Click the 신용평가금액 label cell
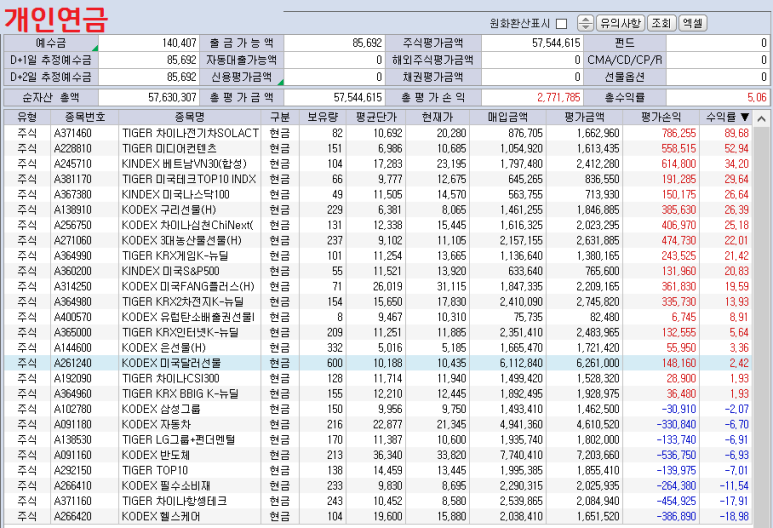This screenshot has width=773, height=528. click(x=242, y=77)
